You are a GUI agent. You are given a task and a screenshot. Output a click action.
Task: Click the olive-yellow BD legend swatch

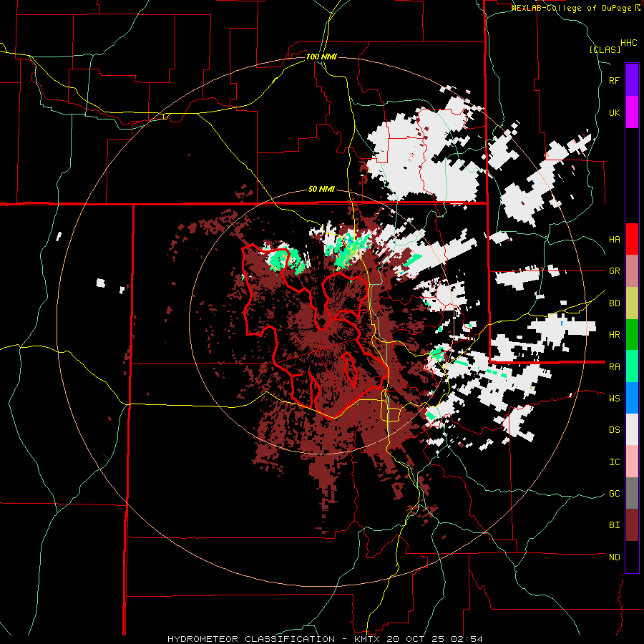tap(632, 303)
